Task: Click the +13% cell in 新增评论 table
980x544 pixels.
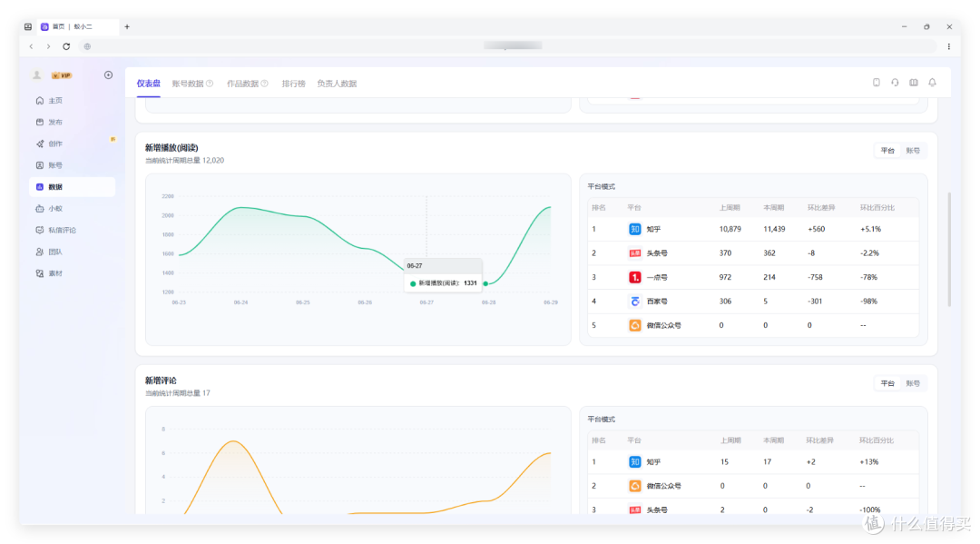Action: (869, 462)
